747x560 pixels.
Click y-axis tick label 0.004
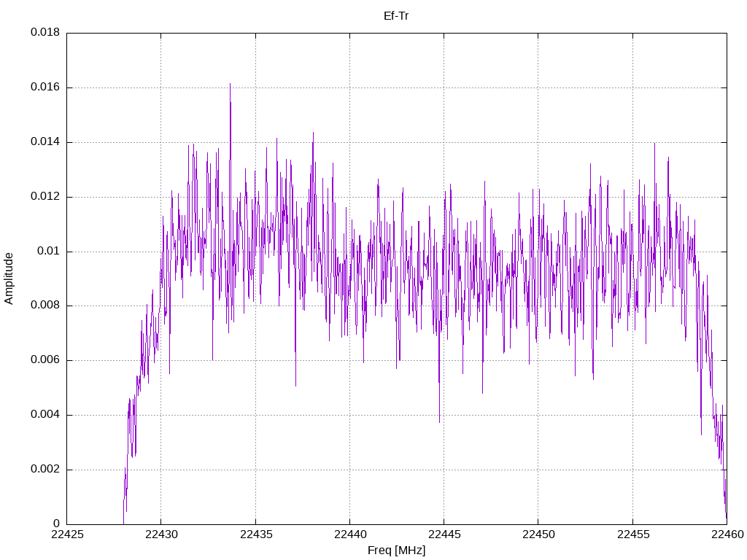tap(45, 414)
